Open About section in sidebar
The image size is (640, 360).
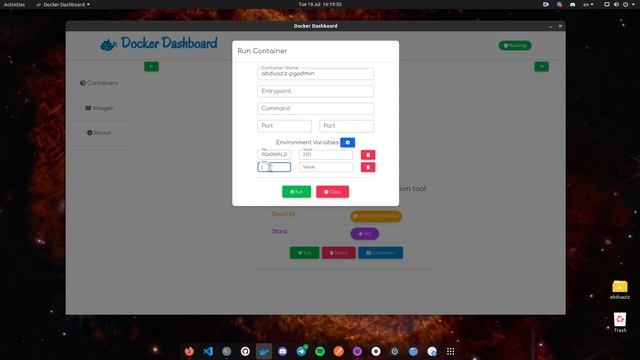tap(99, 133)
